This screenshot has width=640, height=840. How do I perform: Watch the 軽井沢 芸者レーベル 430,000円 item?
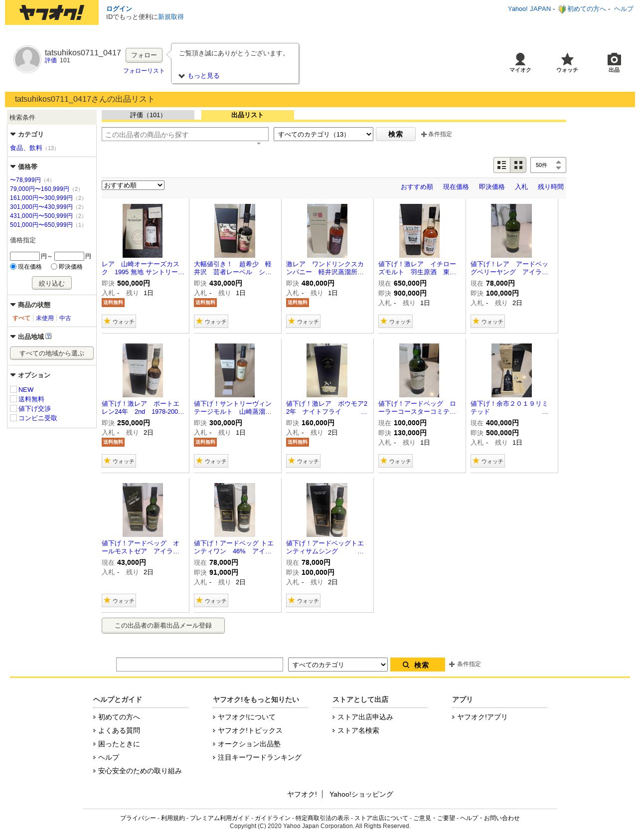coord(211,322)
